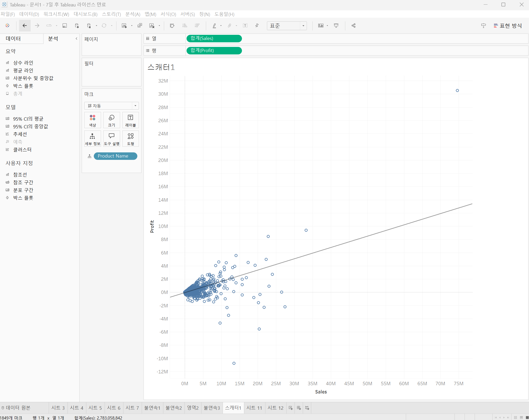Click the Product Name detail pill
The image size is (529, 420).
pos(115,156)
